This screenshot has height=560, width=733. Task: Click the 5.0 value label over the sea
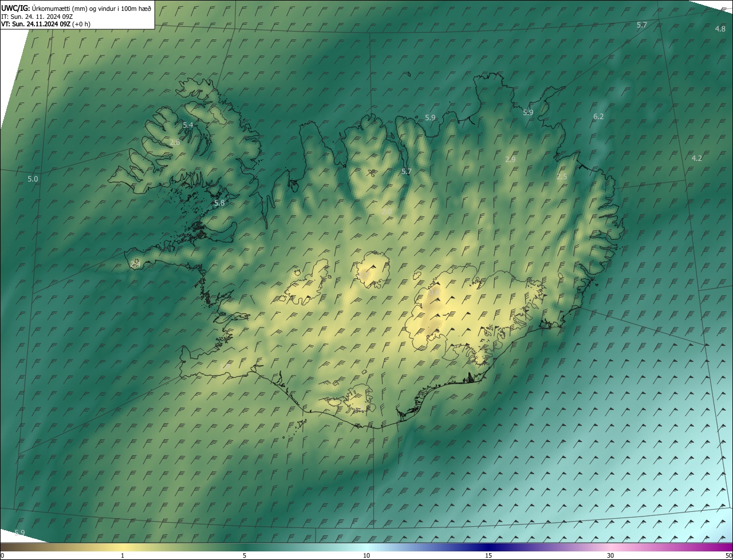pyautogui.click(x=33, y=179)
